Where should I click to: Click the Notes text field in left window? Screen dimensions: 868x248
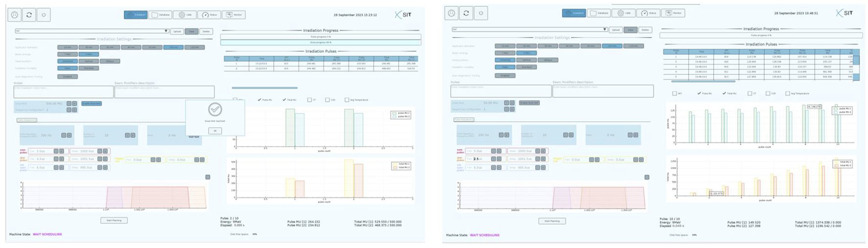point(64,92)
